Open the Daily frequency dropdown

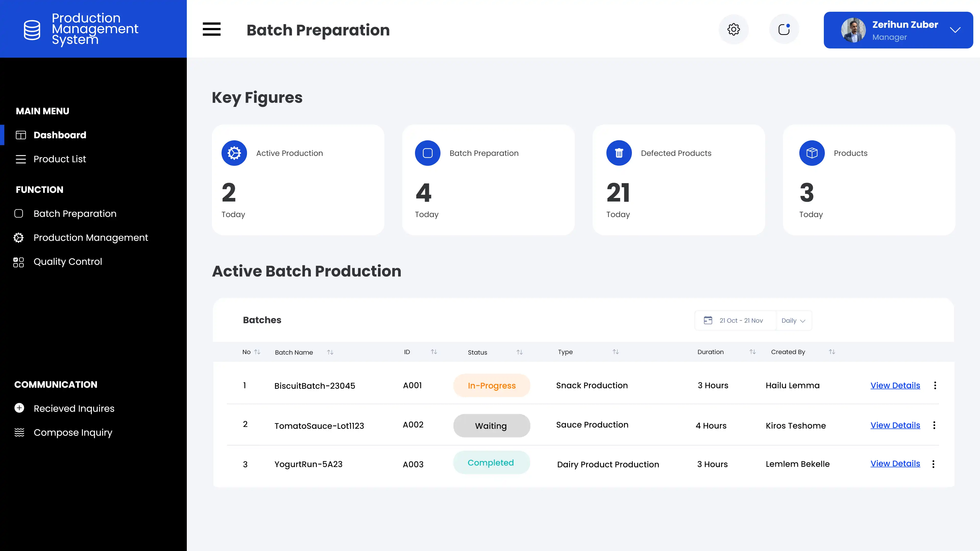tap(793, 321)
